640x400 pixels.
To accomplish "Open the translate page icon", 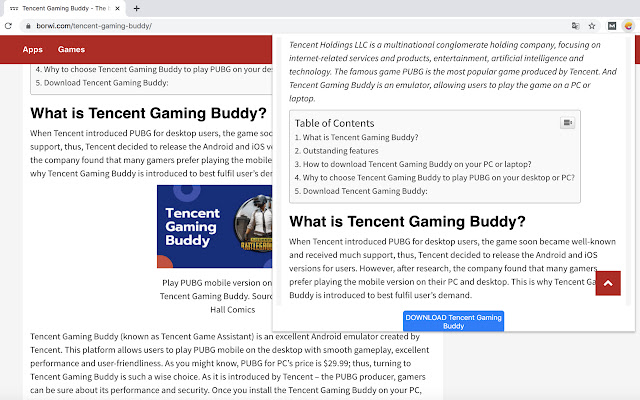I will 576,26.
